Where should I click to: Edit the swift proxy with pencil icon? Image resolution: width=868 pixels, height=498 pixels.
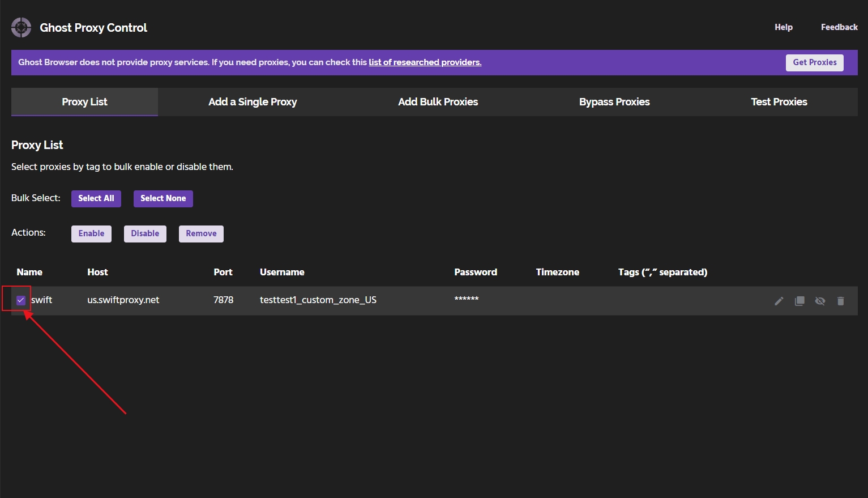779,301
